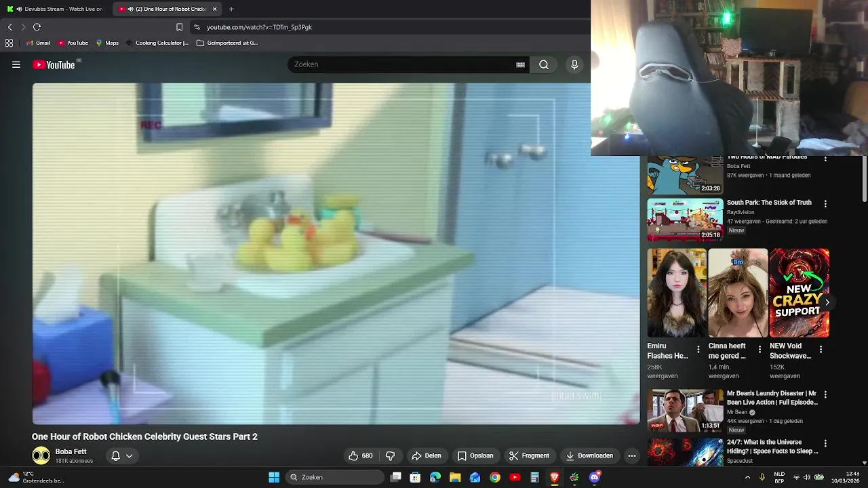The height and width of the screenshot is (488, 868).
Task: Open File Explorer from the taskbar
Action: 455,477
